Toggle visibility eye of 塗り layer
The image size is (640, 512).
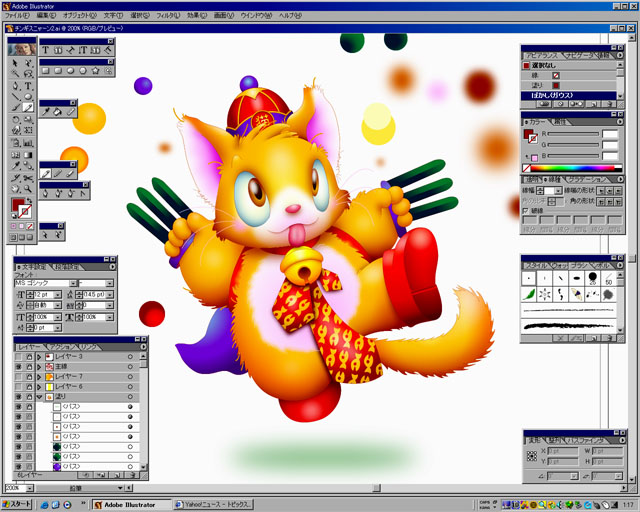click(x=18, y=396)
